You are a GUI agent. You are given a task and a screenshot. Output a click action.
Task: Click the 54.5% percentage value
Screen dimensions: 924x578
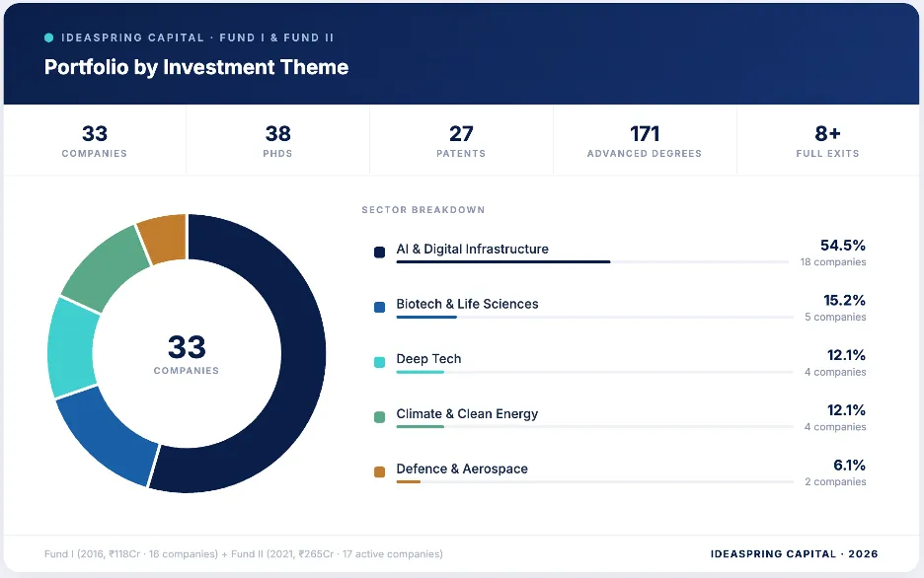(x=842, y=246)
